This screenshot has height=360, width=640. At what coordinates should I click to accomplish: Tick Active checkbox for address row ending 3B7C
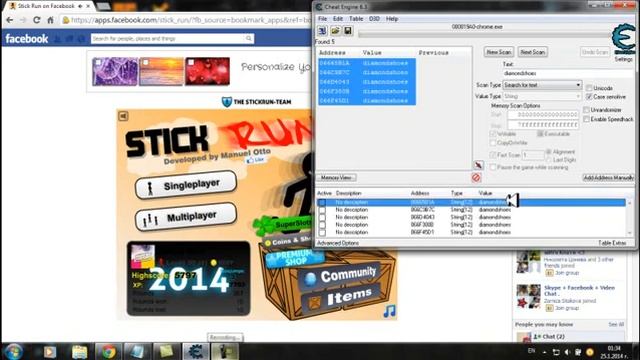[322, 210]
